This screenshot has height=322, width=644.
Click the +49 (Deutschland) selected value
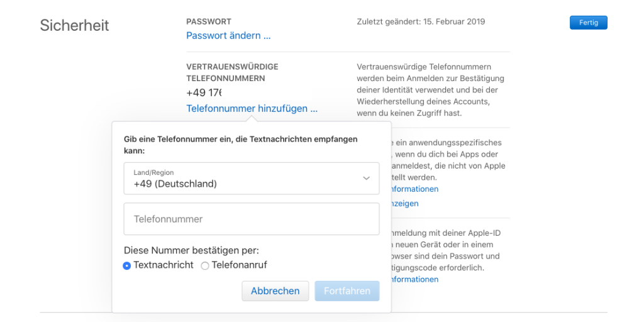pos(175,184)
